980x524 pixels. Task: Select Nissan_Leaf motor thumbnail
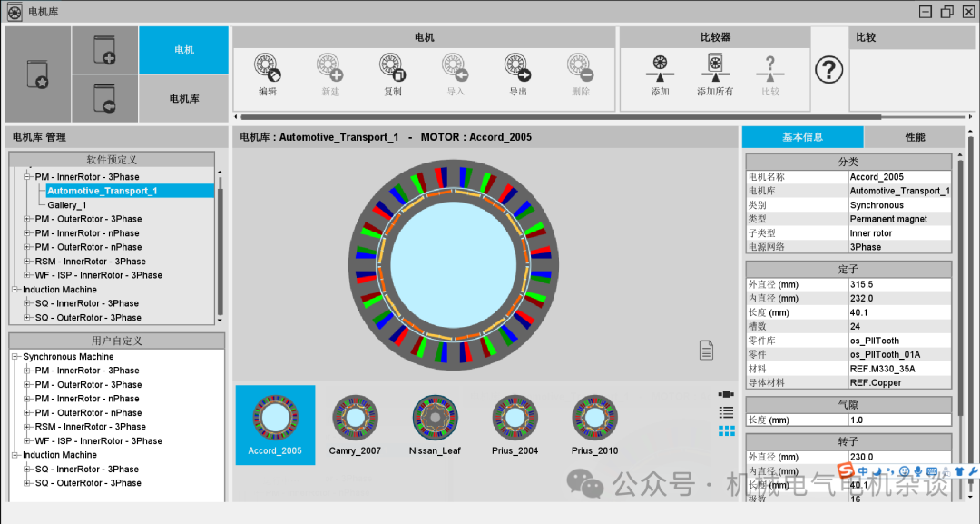[435, 425]
